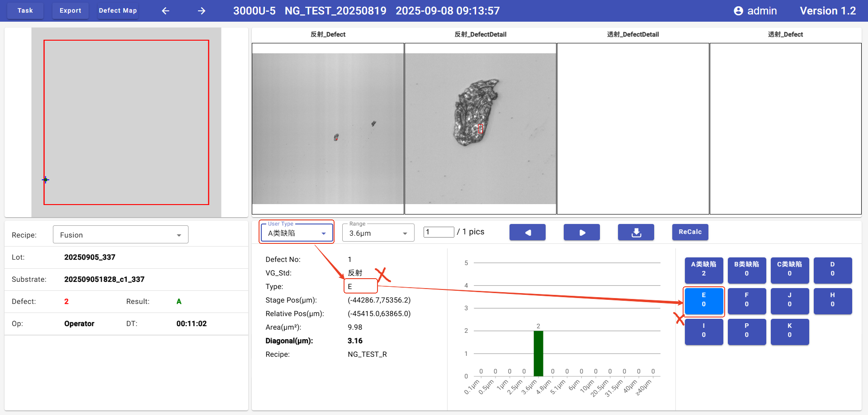Click the forward arrow in header
868x415 pixels.
[202, 11]
